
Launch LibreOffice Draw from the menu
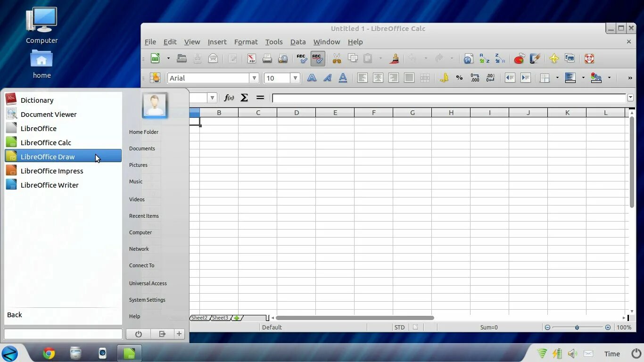[x=63, y=156]
